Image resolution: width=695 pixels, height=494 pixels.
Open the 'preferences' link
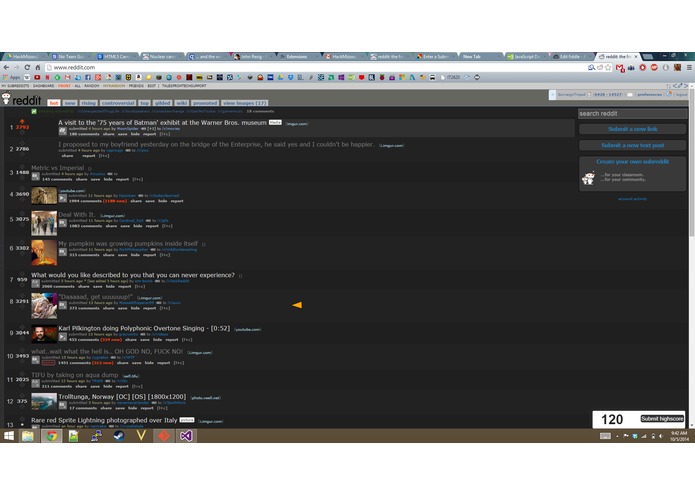tap(649, 94)
